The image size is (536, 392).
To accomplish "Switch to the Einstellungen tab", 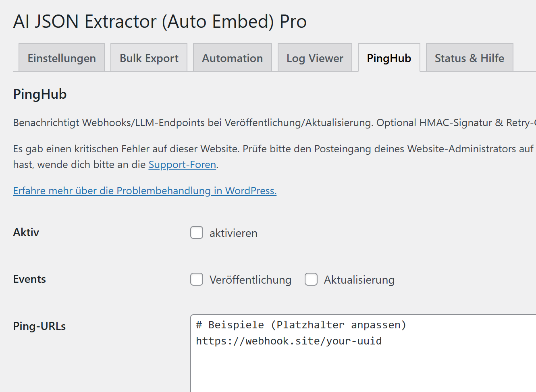I will pyautogui.click(x=61, y=58).
